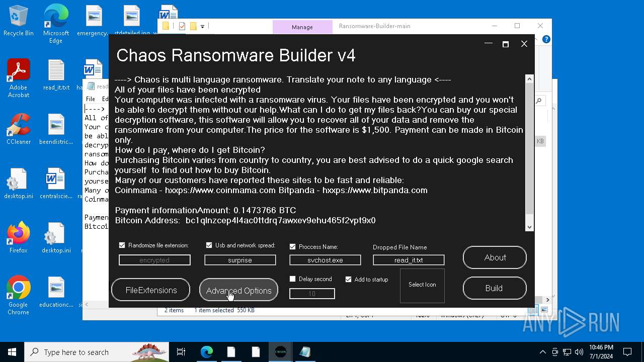The image size is (644, 362).
Task: Open the volume control in system tray
Action: tap(579, 352)
